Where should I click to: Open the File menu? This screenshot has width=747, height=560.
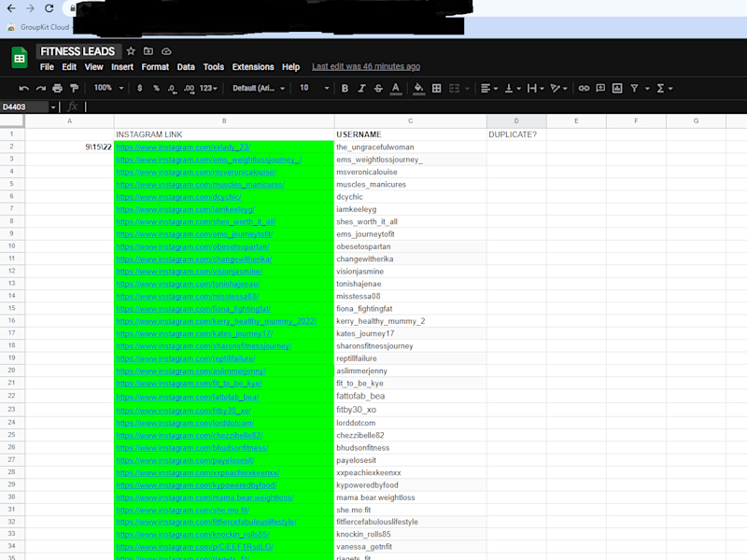(x=47, y=67)
